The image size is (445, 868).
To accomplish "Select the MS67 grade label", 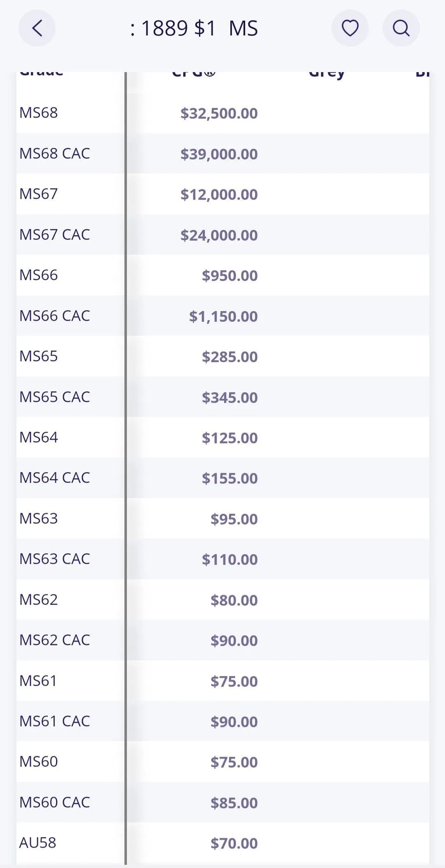I will tap(39, 194).
